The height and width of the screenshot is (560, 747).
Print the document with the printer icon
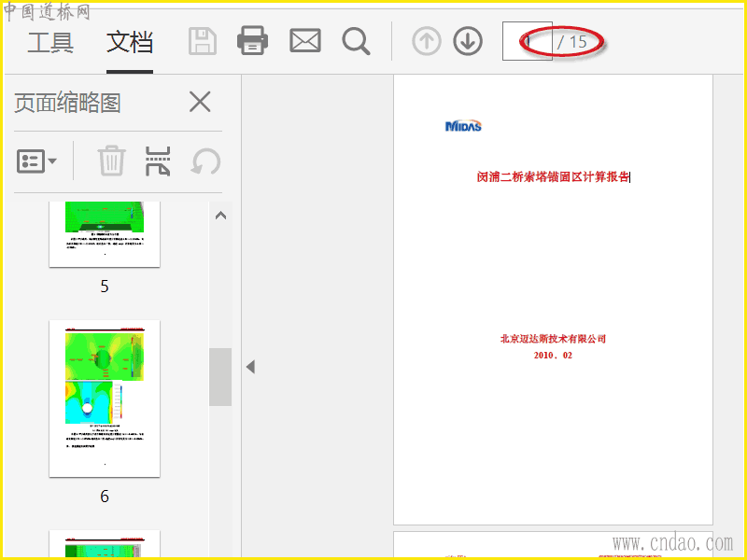(x=252, y=40)
